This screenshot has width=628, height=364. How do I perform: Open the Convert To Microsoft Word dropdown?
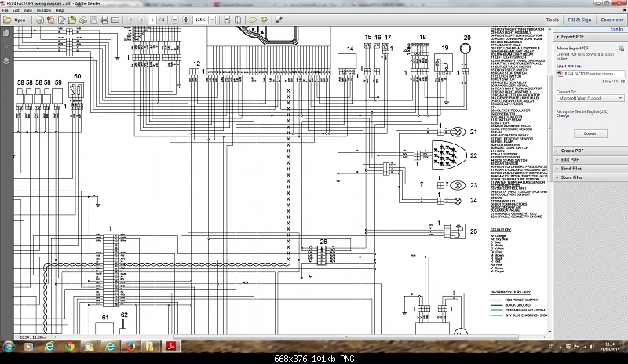pyautogui.click(x=590, y=98)
